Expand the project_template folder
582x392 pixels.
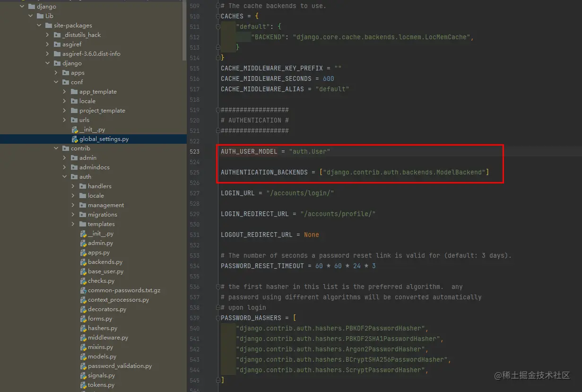coord(65,111)
